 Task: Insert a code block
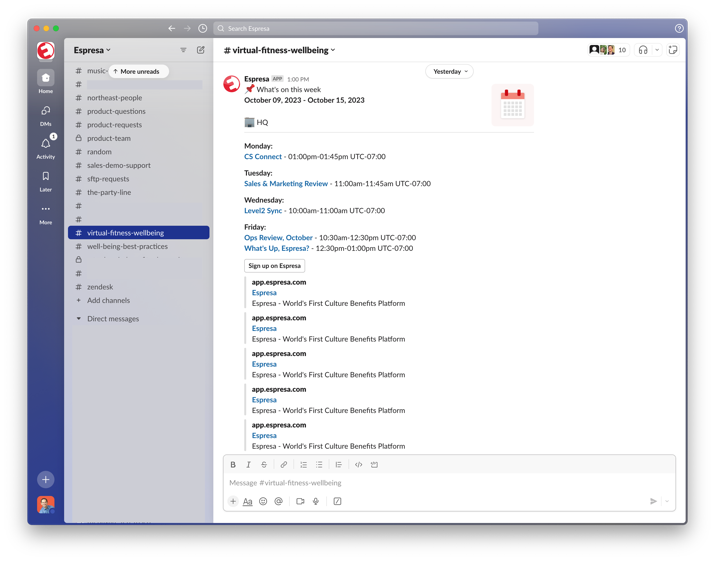pos(374,465)
